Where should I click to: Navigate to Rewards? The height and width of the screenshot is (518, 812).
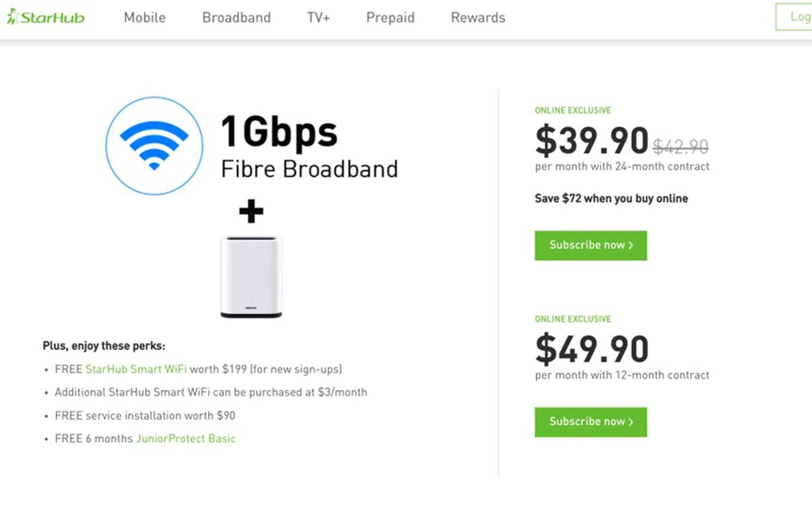click(478, 17)
